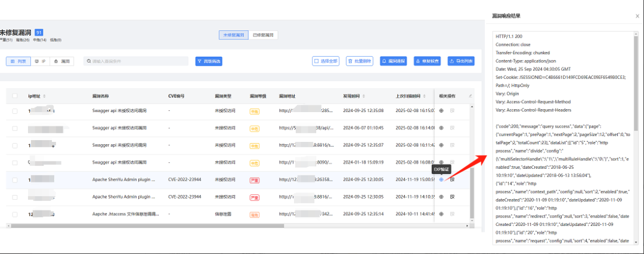Open detail icon in hovered ShenYu row
The image size is (644, 254).
(x=452, y=179)
